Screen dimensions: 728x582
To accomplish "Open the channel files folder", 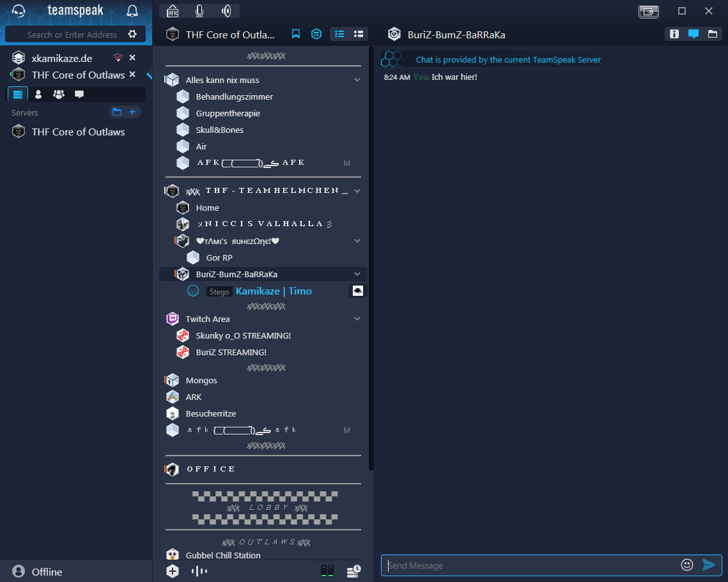I will [x=712, y=34].
